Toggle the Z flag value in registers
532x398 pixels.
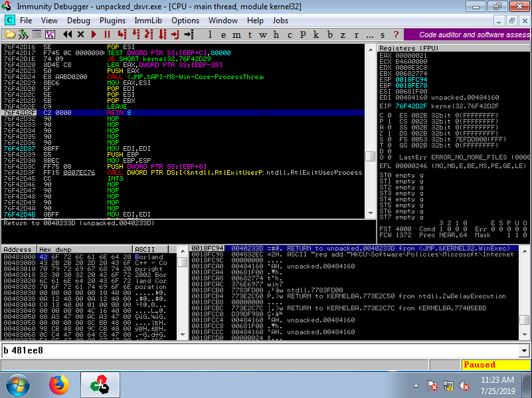[x=389, y=134]
